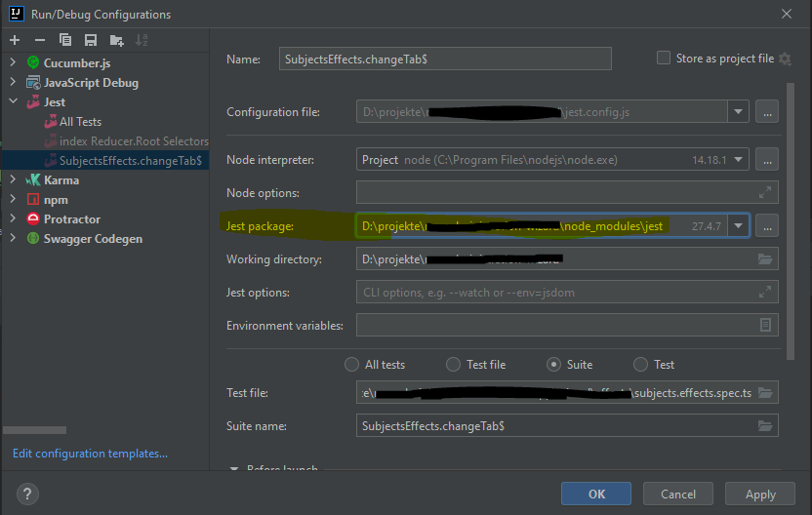812x515 pixels.
Task: Select the Suite radio button
Action: click(x=553, y=365)
